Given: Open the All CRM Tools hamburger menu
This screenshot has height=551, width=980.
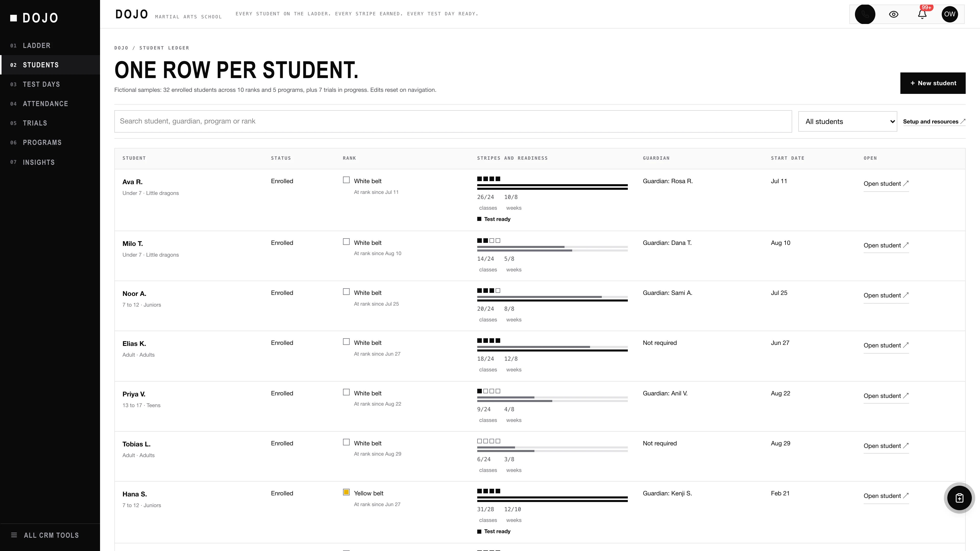Looking at the screenshot, I should coord(14,535).
